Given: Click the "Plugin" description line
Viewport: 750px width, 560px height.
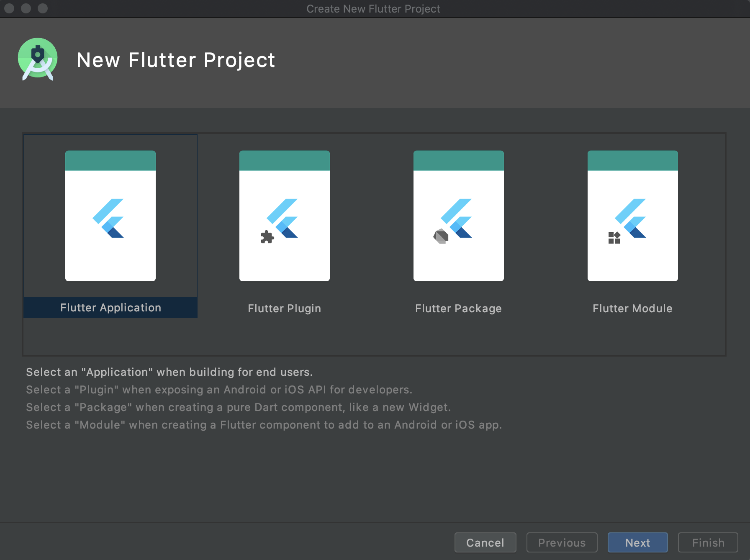Looking at the screenshot, I should (219, 390).
